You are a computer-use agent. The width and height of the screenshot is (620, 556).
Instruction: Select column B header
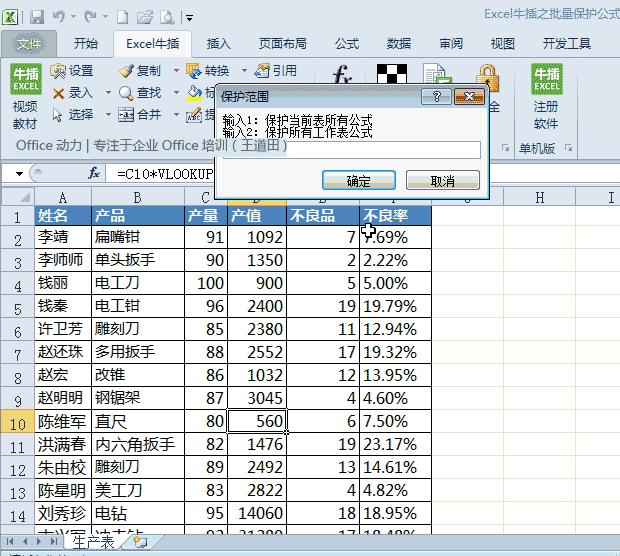(x=137, y=197)
